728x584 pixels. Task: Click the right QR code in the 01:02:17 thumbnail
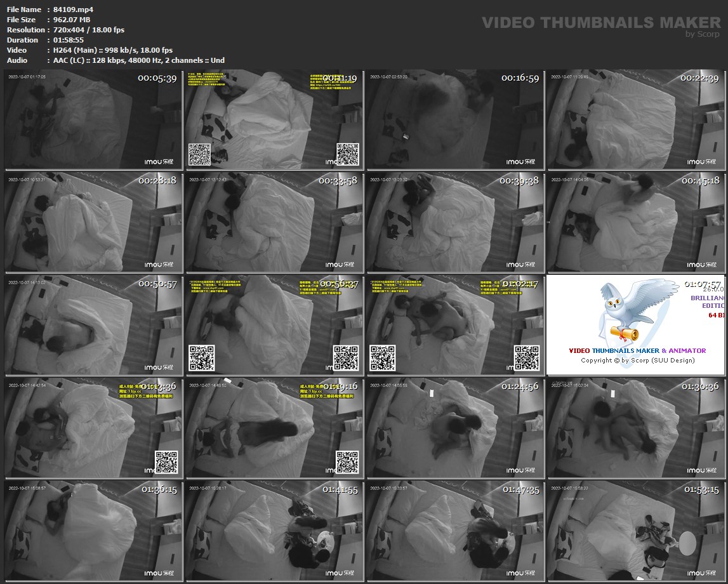pyautogui.click(x=526, y=358)
